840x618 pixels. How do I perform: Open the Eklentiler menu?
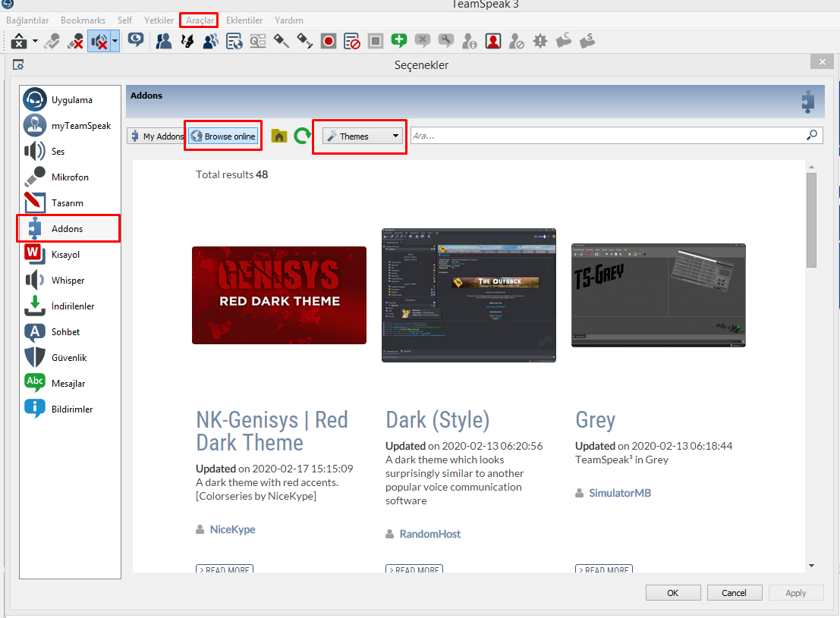pos(244,20)
